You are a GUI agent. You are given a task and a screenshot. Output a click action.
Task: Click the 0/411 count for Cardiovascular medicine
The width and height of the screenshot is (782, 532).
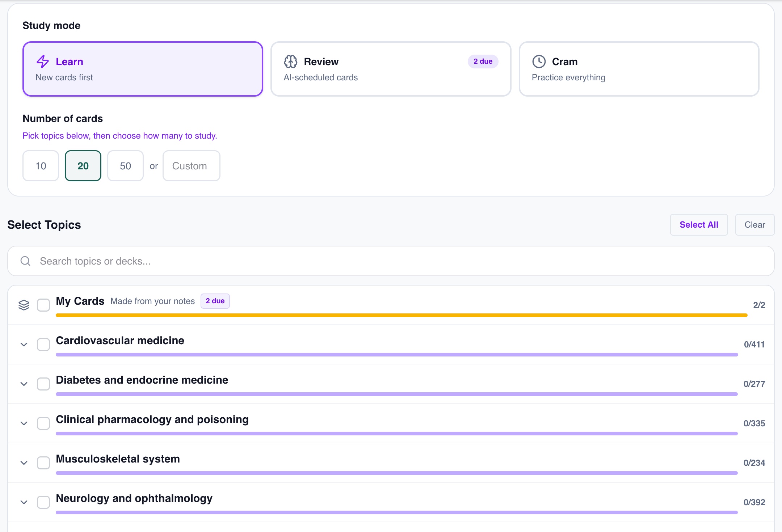[x=754, y=345]
